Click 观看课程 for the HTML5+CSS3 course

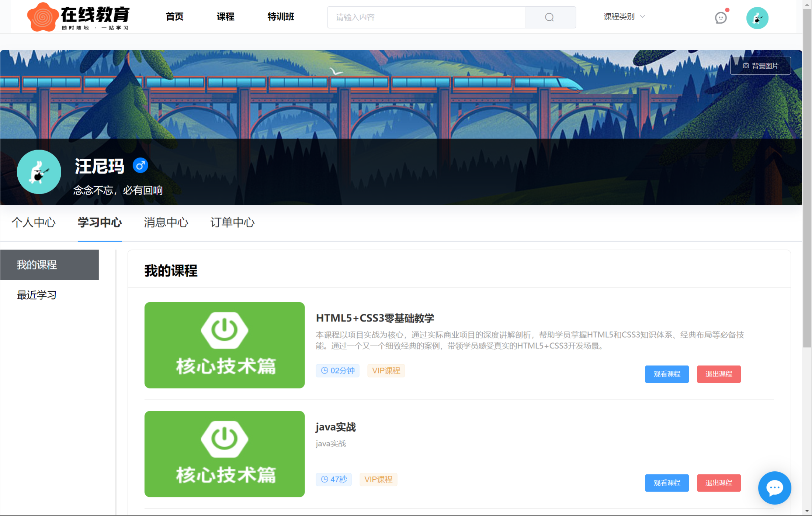pyautogui.click(x=666, y=374)
